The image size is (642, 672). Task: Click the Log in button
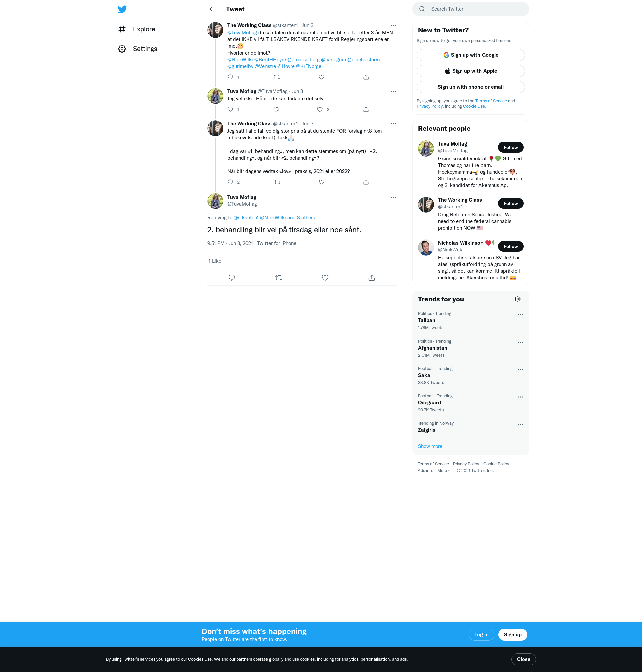click(x=481, y=635)
